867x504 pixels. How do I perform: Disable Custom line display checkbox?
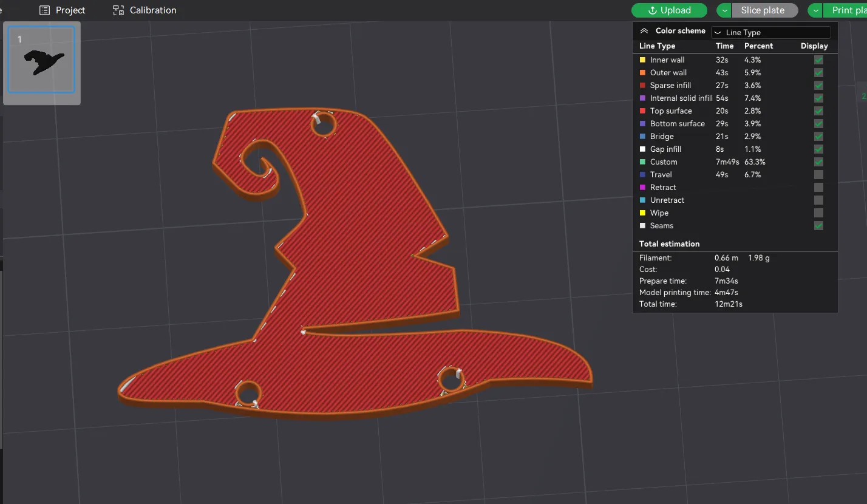pos(818,162)
